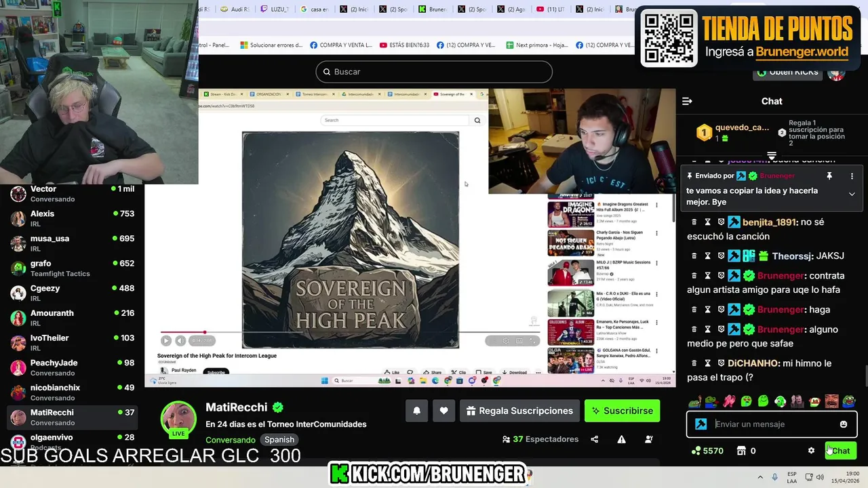868x488 pixels.
Task: Open grafo Teamfight Tactics channel
Action: coord(72,268)
